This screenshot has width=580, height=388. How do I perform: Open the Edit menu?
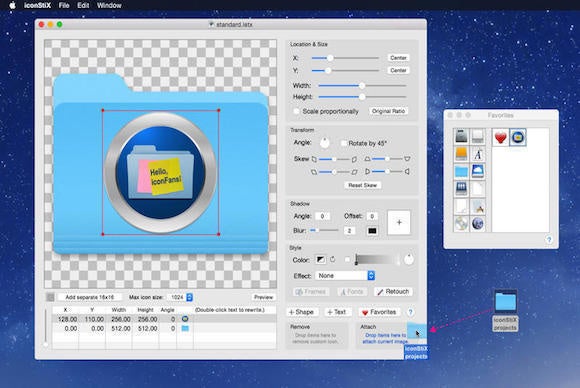pyautogui.click(x=83, y=5)
